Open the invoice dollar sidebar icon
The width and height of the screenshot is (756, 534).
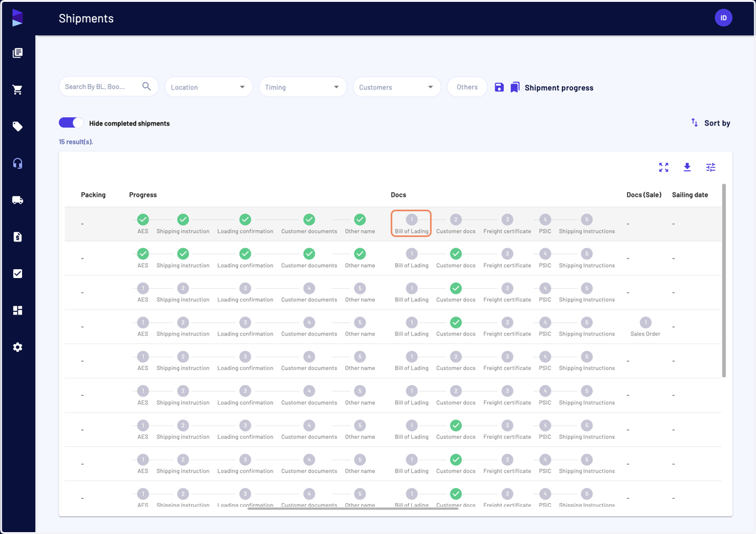(x=18, y=237)
